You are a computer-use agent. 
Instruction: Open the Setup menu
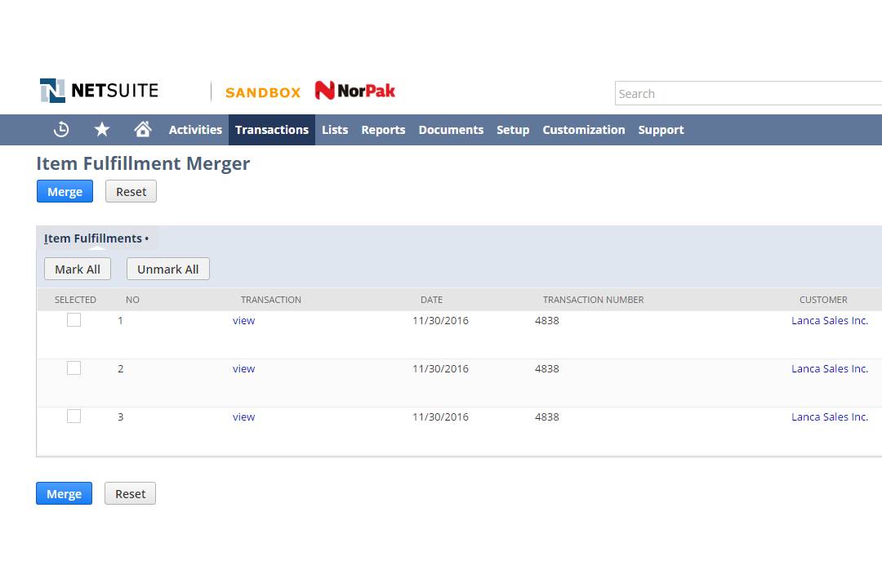(x=513, y=130)
